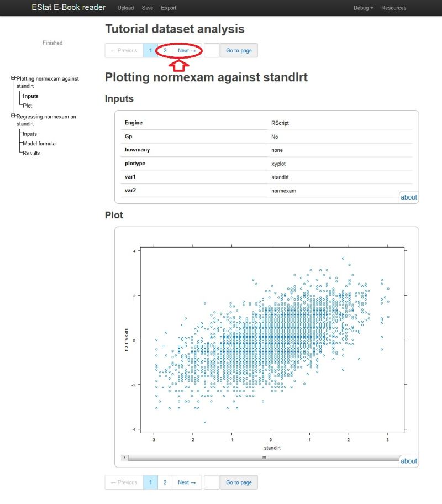This screenshot has width=442, height=504.
Task: Click Next in the top pagination
Action: click(x=187, y=50)
